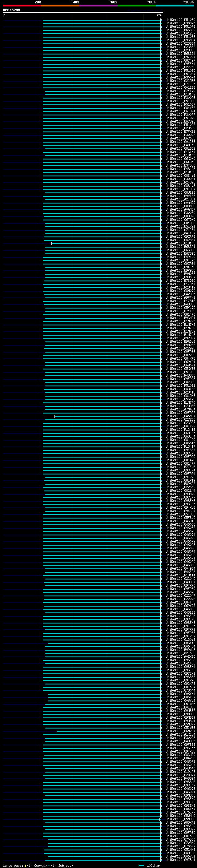197x868 pixels.
Task: Select UniRef100_Q8GU00 label
Action: coord(180,755)
